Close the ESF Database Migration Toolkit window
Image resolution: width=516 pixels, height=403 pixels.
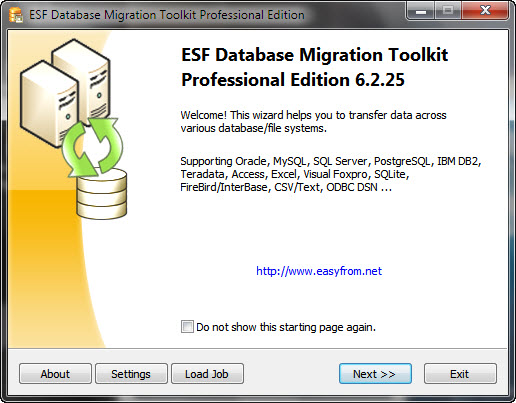[485, 11]
